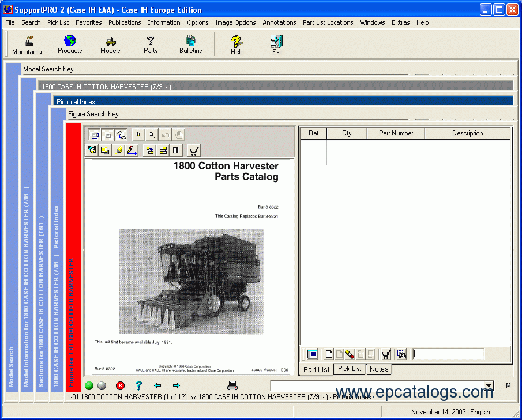Open the Publications menu

tap(125, 22)
